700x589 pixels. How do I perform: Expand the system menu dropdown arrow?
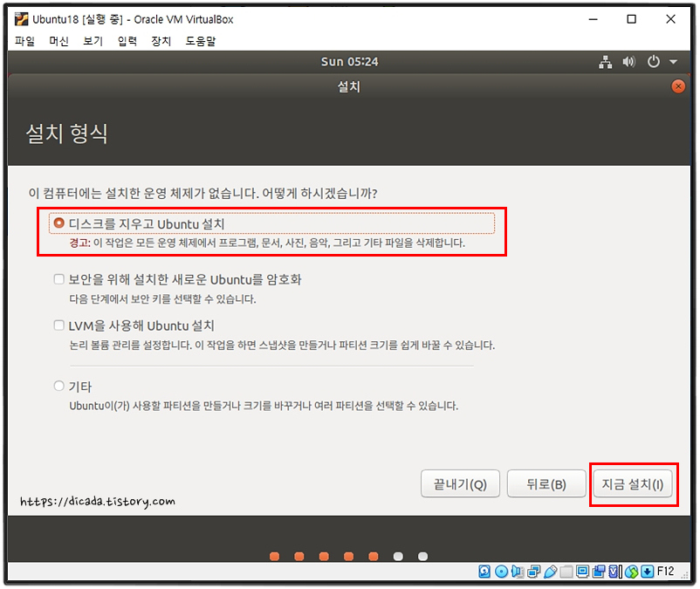tap(673, 62)
